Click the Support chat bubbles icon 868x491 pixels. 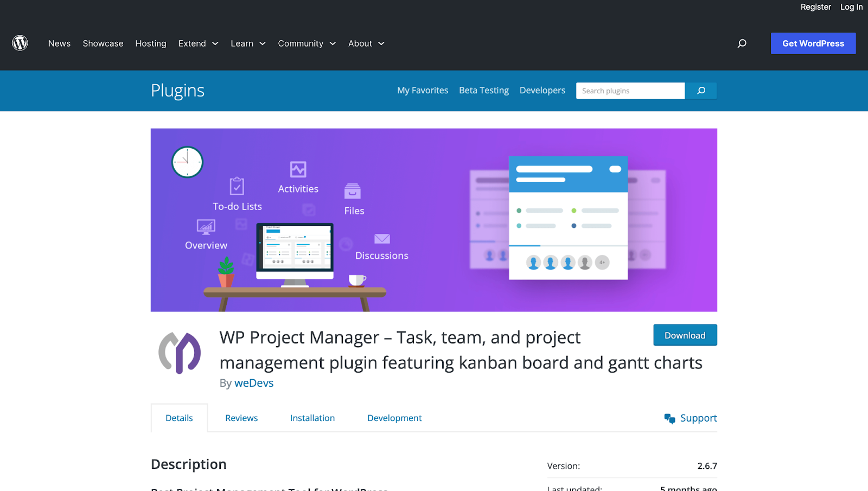pos(670,418)
